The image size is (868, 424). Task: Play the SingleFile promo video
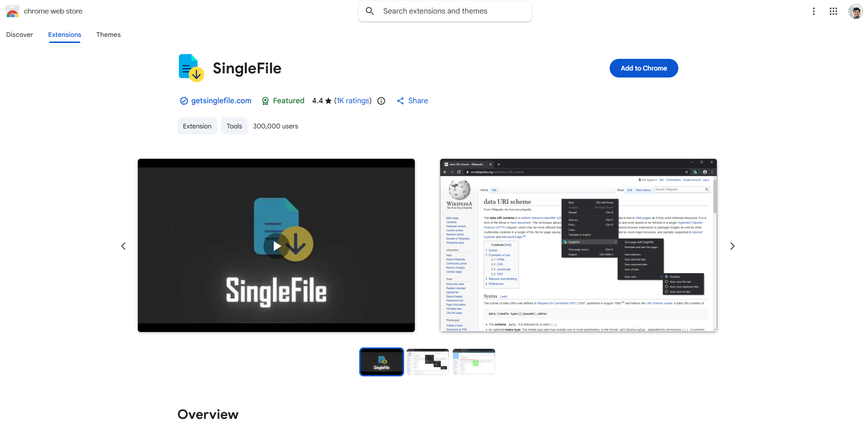276,246
